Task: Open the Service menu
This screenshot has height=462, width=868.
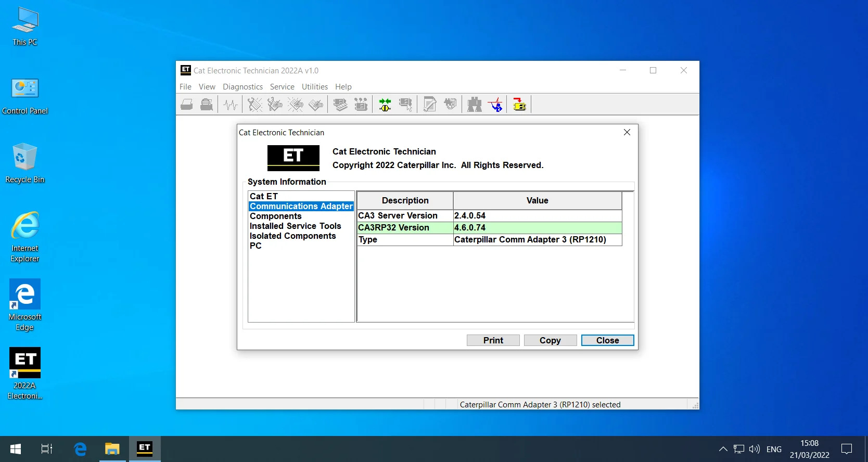Action: 282,87
